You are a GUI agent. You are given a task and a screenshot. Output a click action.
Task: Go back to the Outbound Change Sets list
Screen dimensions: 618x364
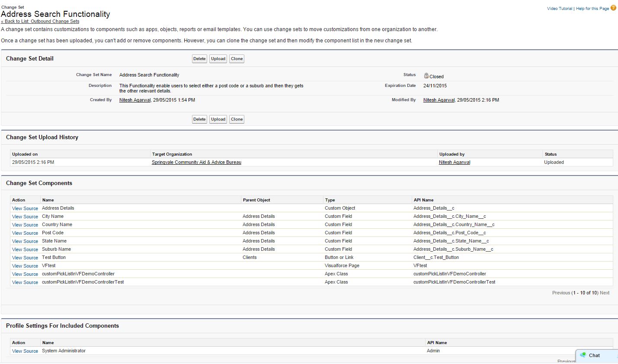click(x=40, y=21)
